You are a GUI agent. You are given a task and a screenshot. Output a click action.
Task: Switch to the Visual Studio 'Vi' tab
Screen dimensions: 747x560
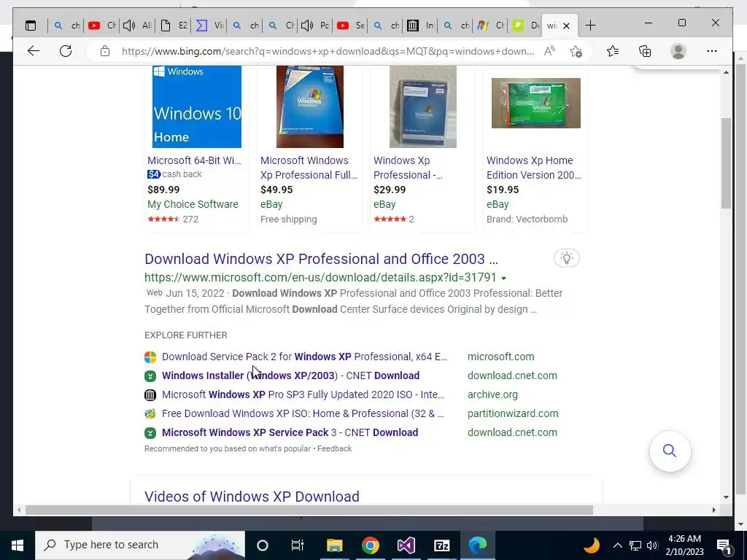click(x=209, y=26)
